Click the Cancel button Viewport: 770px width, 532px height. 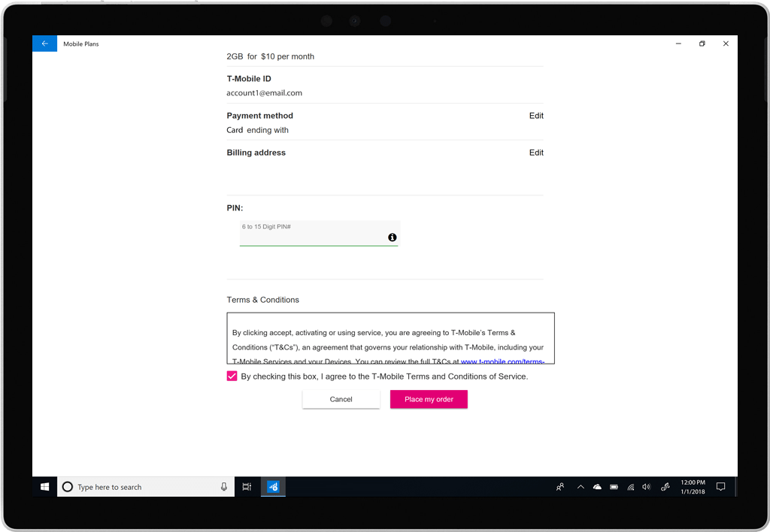click(x=341, y=400)
